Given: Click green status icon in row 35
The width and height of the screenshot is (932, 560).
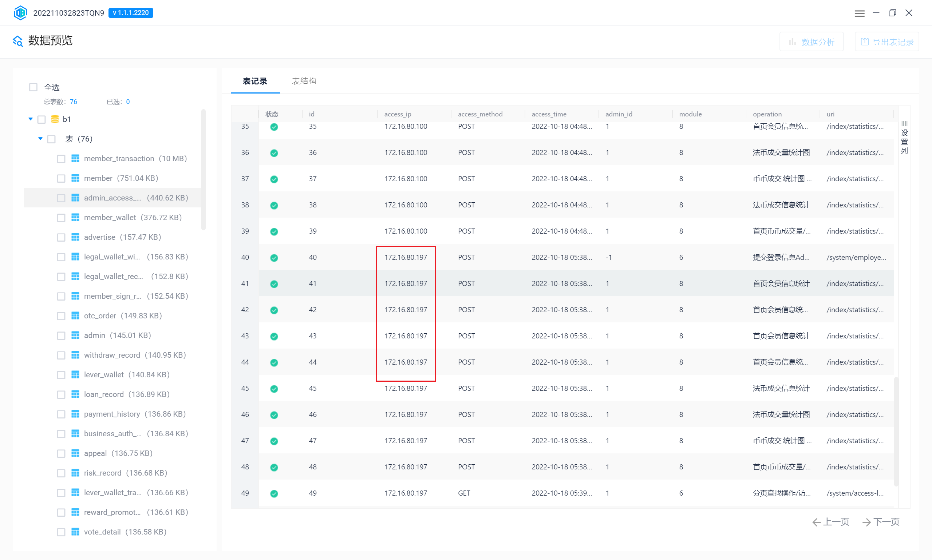Looking at the screenshot, I should (x=274, y=127).
